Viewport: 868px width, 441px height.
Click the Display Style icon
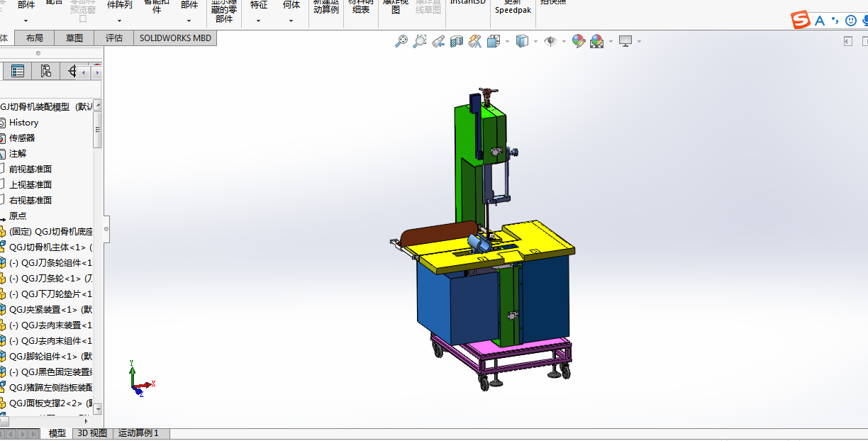(522, 42)
